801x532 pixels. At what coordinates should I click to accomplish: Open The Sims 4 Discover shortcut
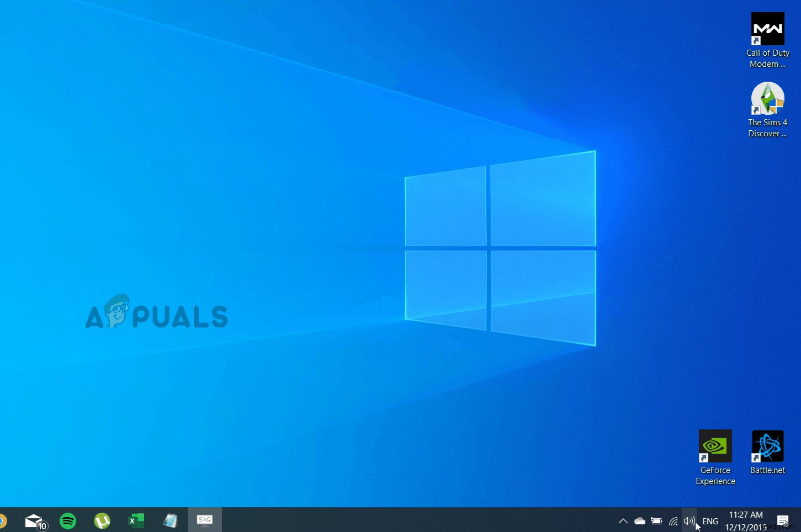click(x=767, y=98)
